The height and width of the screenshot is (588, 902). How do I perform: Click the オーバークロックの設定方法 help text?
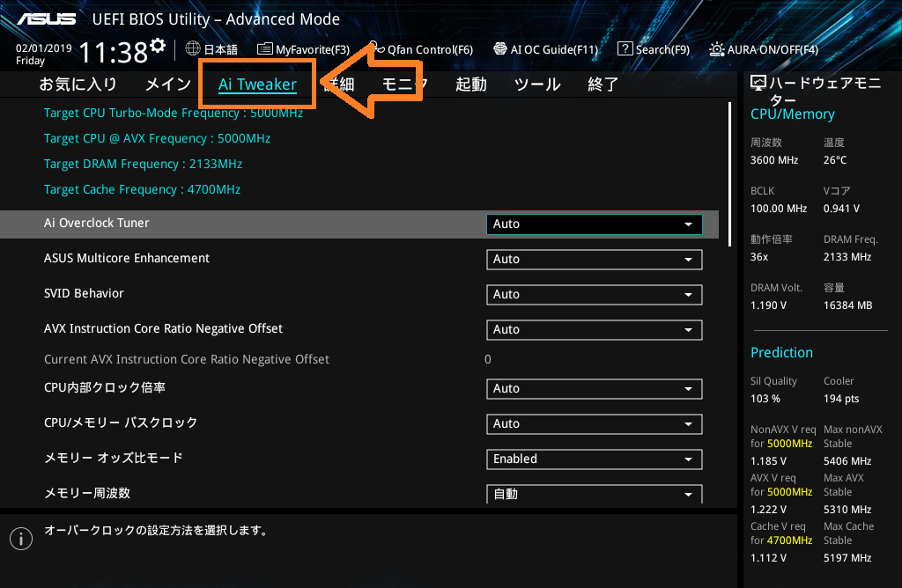[157, 530]
